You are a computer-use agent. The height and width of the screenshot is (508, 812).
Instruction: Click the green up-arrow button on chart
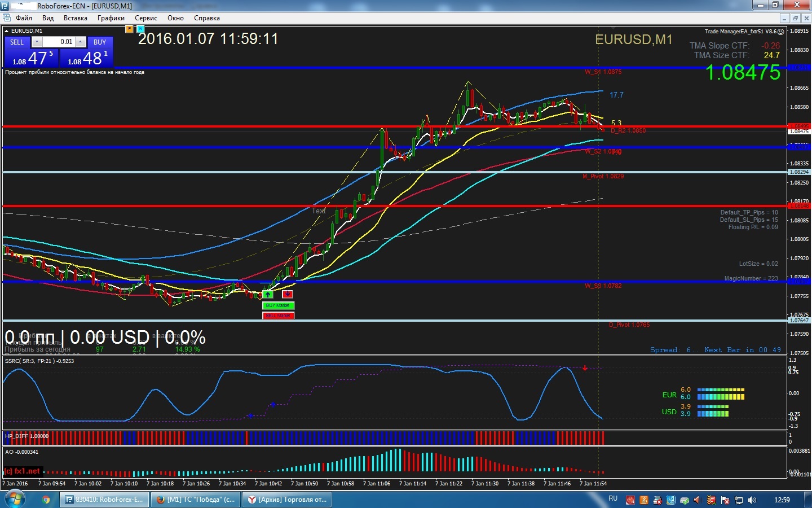(x=268, y=294)
